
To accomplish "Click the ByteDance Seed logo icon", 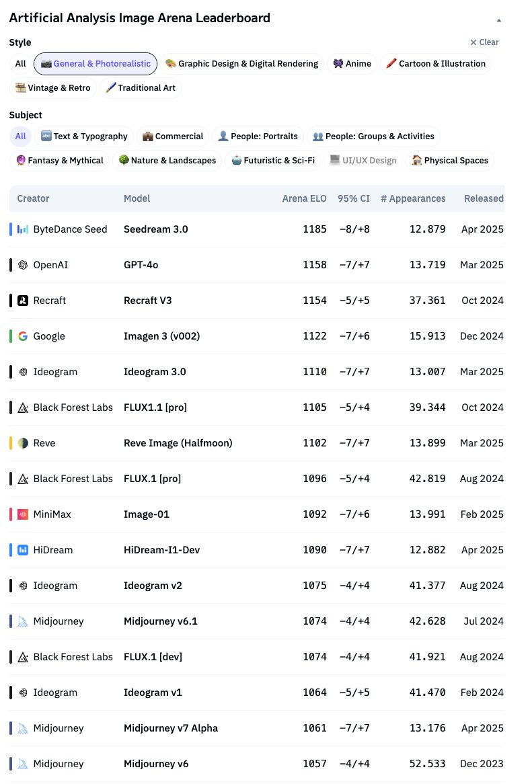I will 22,229.
